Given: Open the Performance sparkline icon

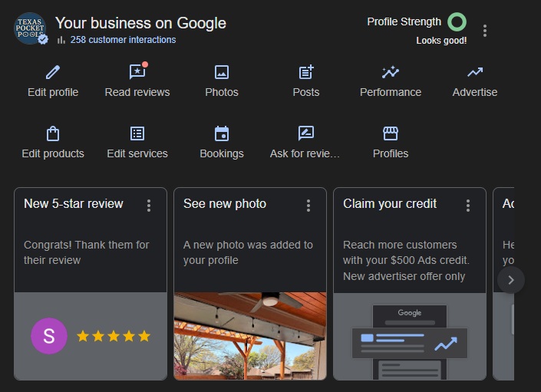Looking at the screenshot, I should (x=391, y=73).
